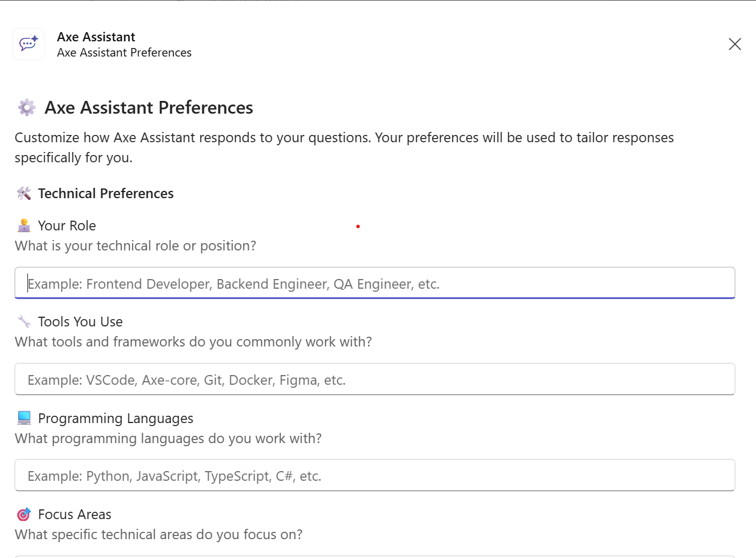This screenshot has width=756, height=558.
Task: Click the Axe Assistant Preferences page heading
Action: point(148,108)
